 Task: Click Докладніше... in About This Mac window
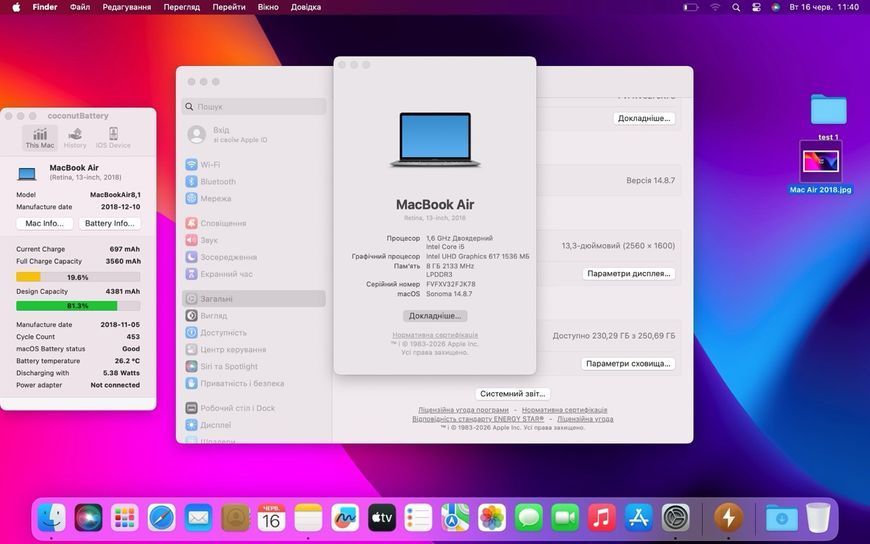coord(435,316)
